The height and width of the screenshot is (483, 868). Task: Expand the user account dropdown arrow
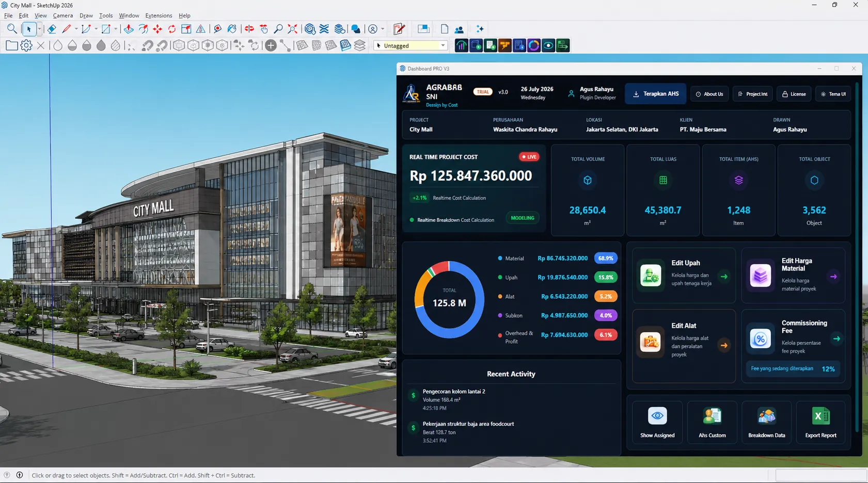pyautogui.click(x=383, y=29)
